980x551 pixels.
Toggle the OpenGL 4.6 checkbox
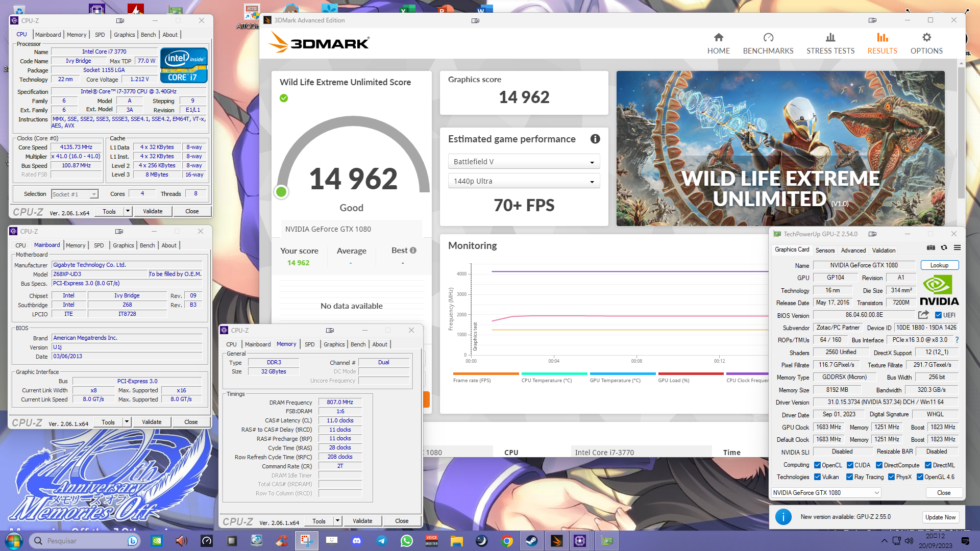point(920,477)
